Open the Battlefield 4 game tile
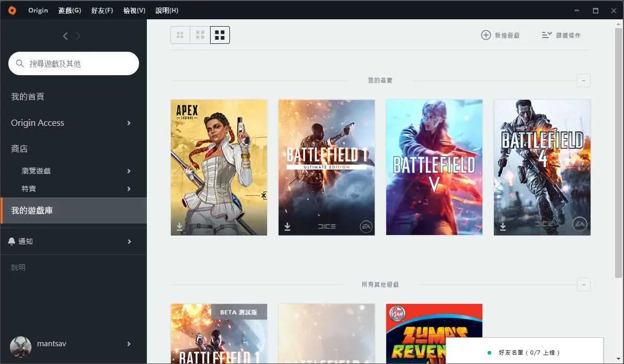 [x=542, y=168]
